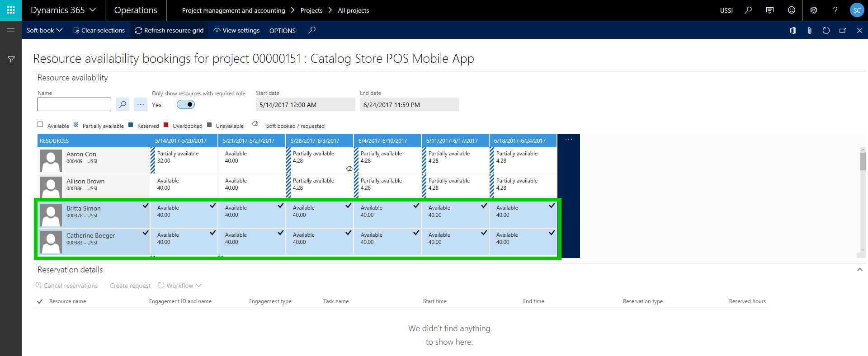Open the Dynamics 365 app launcher grid
Viewport: 868px width, 356px height.
pos(11,10)
